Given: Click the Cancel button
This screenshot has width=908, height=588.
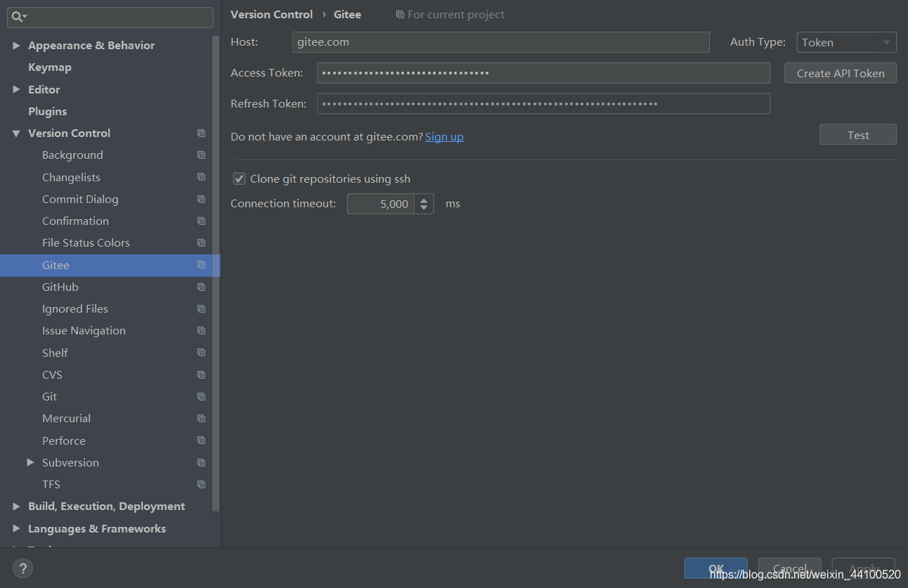Looking at the screenshot, I should (789, 568).
